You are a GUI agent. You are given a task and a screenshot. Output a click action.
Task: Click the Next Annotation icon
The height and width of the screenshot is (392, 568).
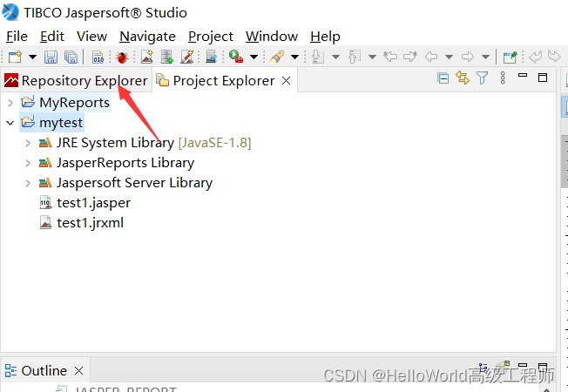(x=318, y=57)
